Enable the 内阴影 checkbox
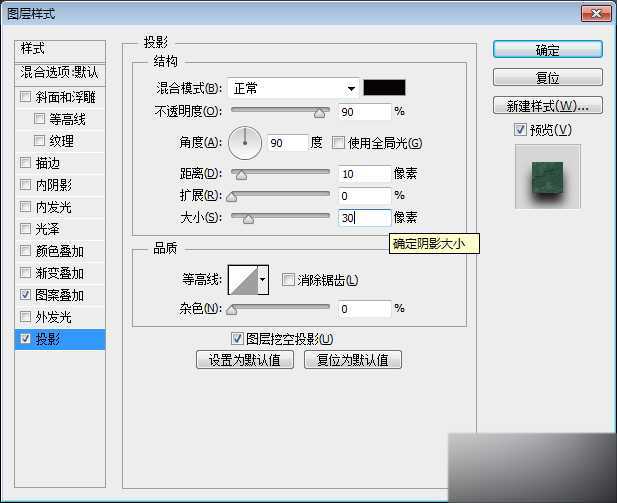The height and width of the screenshot is (503, 617). pos(25,185)
